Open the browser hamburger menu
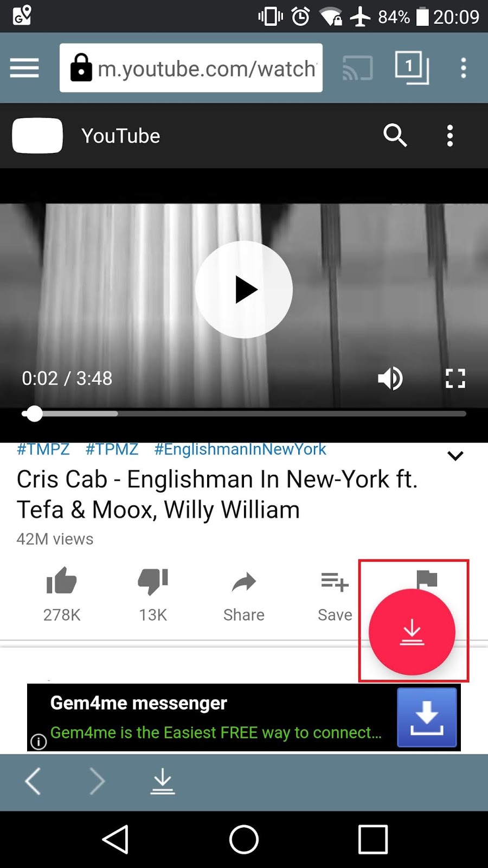Image resolution: width=488 pixels, height=868 pixels. tap(24, 68)
